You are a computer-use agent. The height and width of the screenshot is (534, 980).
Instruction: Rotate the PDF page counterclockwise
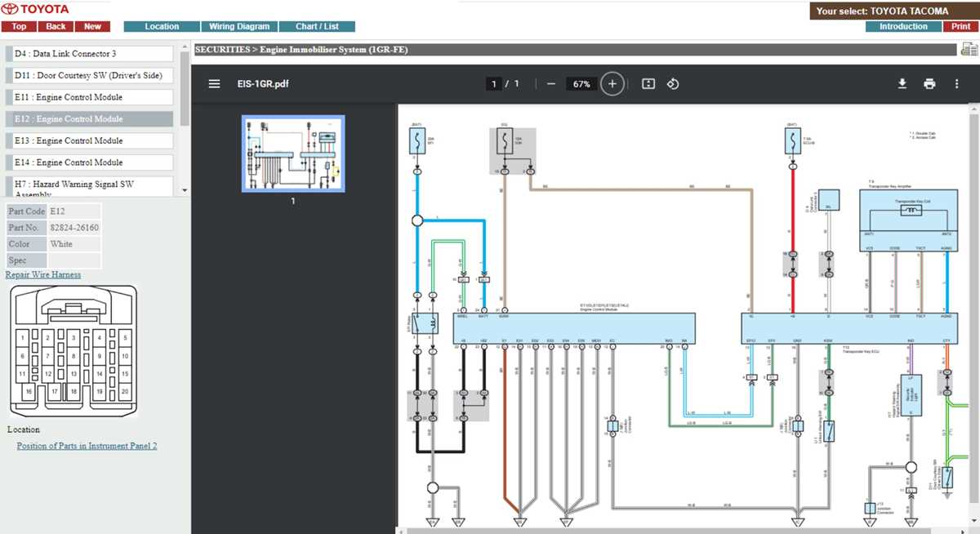[x=673, y=83]
